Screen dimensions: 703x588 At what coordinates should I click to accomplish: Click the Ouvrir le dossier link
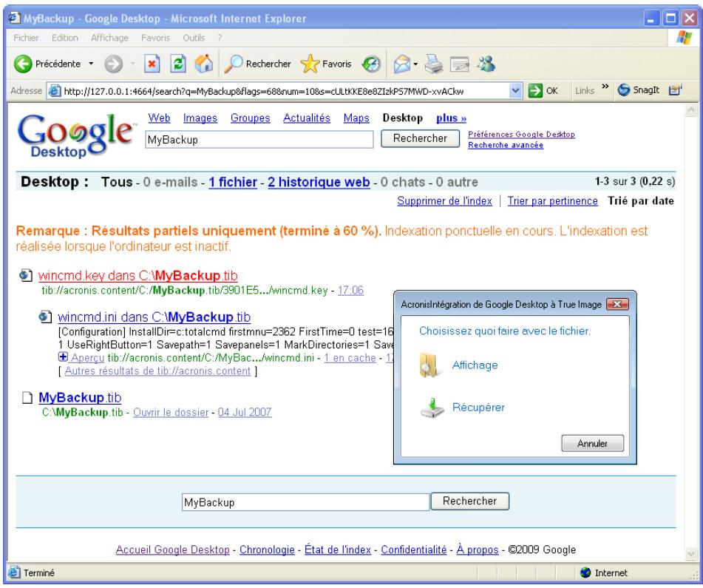pos(171,412)
